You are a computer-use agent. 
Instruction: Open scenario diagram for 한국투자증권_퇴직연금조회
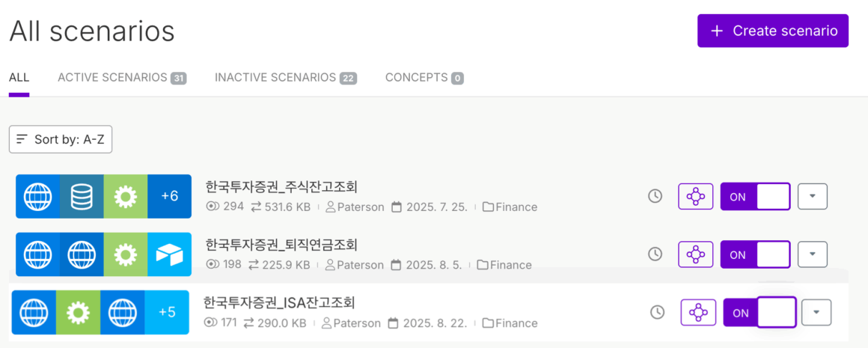[x=695, y=254]
